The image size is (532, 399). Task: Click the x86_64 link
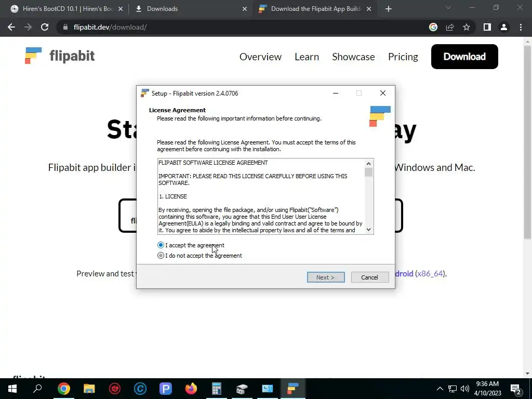coord(430,273)
